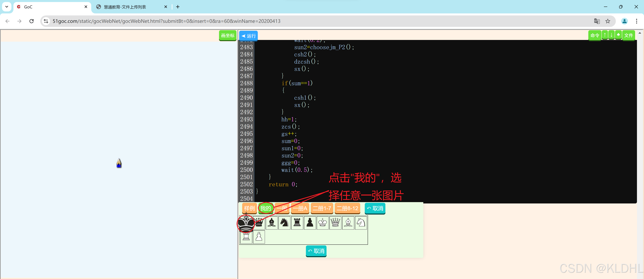Select the 我的 image category tab
The height and width of the screenshot is (279, 644).
(266, 208)
